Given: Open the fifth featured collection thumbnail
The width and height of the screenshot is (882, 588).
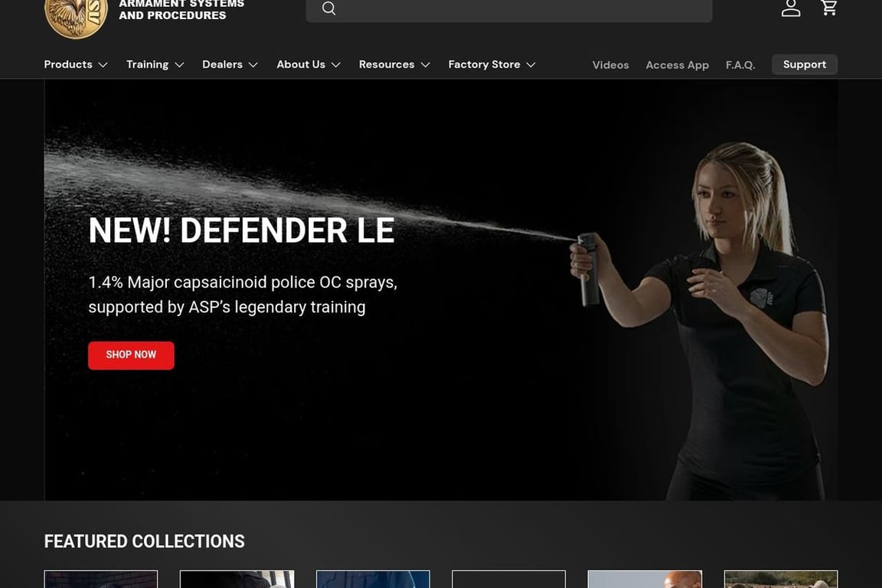Looking at the screenshot, I should (x=645, y=579).
